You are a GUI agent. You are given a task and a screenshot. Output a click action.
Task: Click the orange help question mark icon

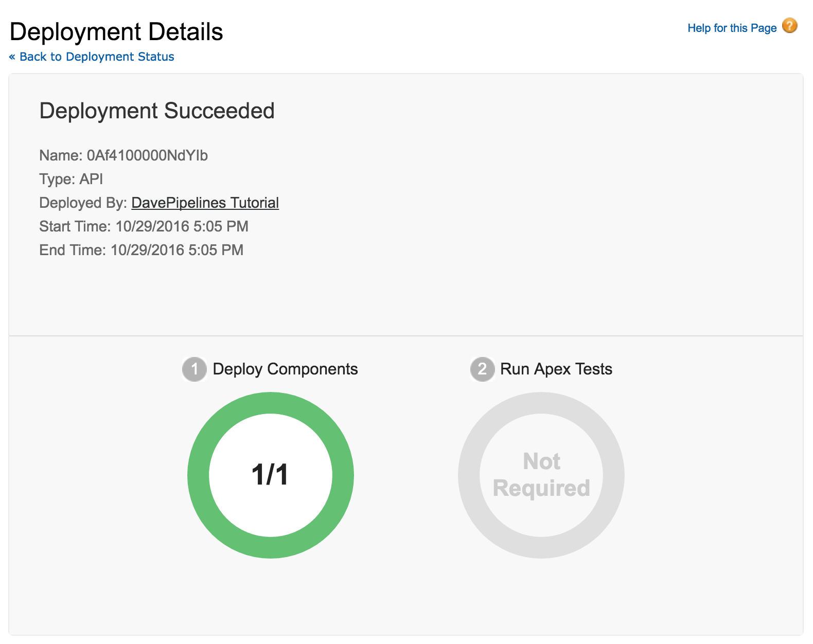click(790, 26)
